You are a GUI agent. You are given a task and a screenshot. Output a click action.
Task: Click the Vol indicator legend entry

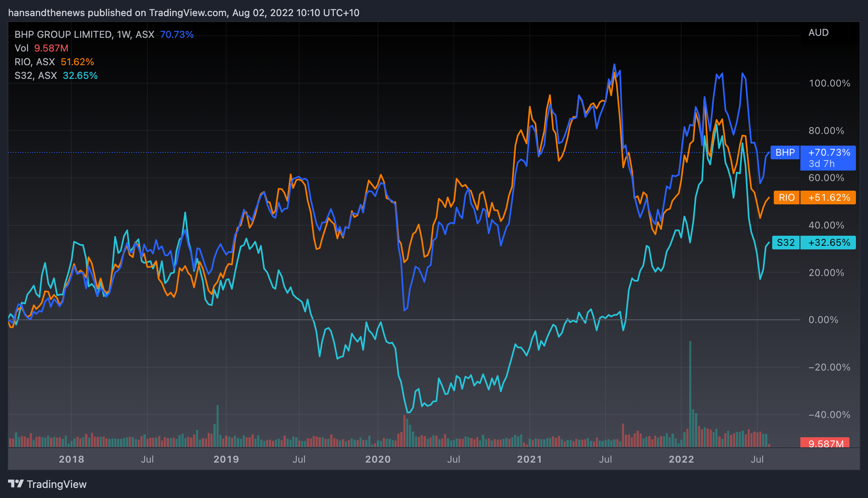tap(21, 48)
